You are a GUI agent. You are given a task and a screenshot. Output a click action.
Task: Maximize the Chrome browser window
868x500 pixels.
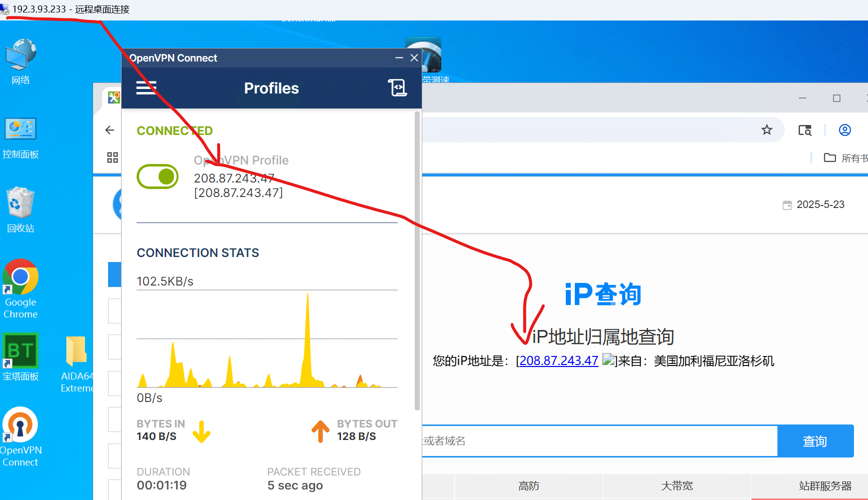(836, 98)
